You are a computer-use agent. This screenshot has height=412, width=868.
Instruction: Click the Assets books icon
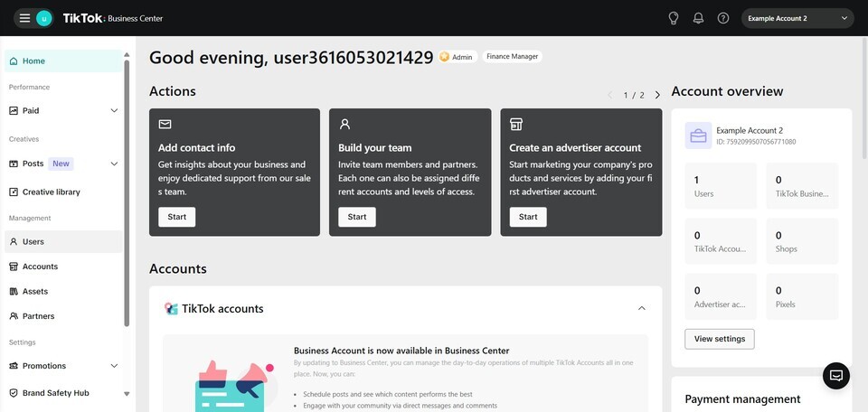coord(14,292)
